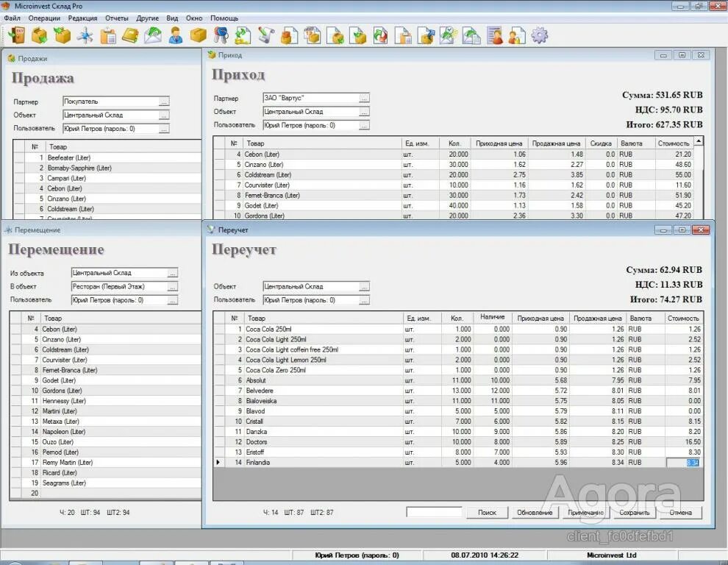Viewport: 728px width, 565px height.
Task: Click the scroll-up arrow in Приход table
Action: click(699, 141)
